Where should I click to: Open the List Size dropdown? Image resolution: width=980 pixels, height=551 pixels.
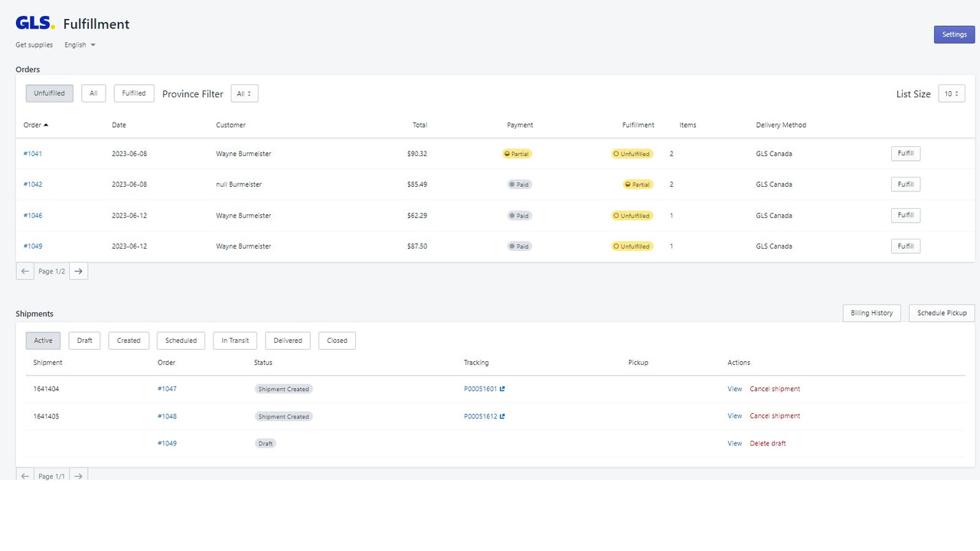coord(951,93)
